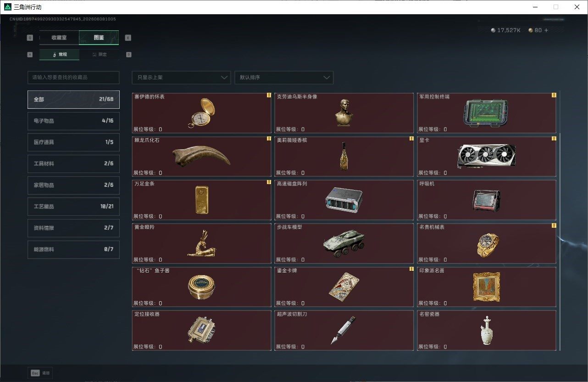This screenshot has width=588, height=382.
Task: Open the 默认排序 sort dropdown
Action: click(x=284, y=78)
